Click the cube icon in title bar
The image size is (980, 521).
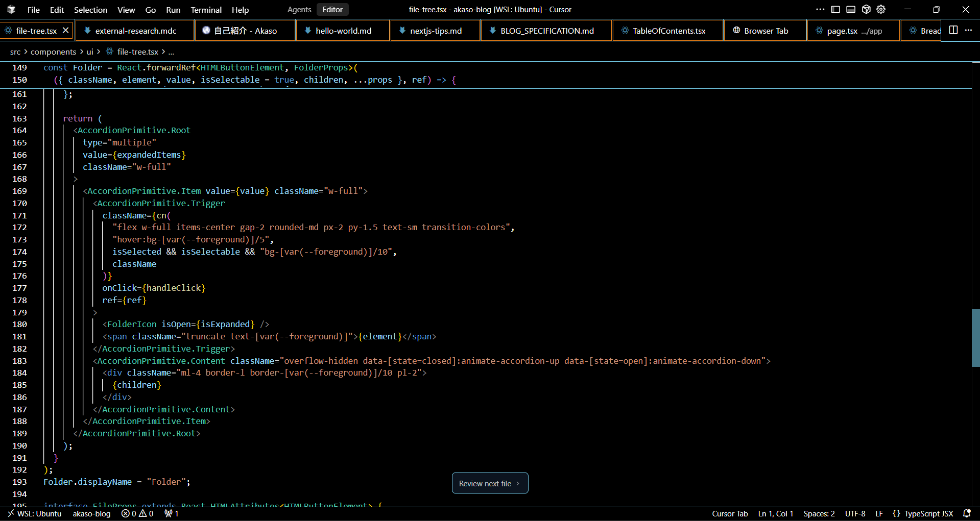tap(866, 9)
